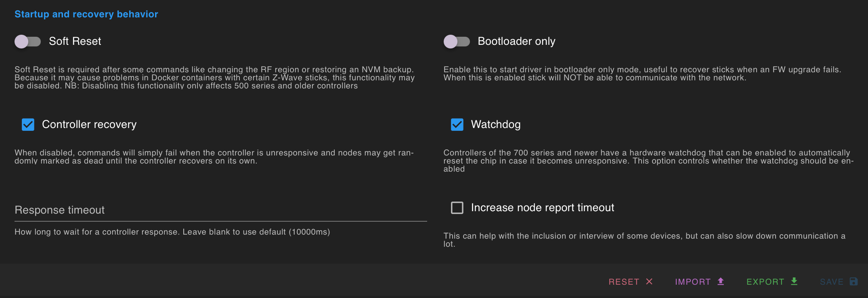Click the Bootloader only label

516,41
